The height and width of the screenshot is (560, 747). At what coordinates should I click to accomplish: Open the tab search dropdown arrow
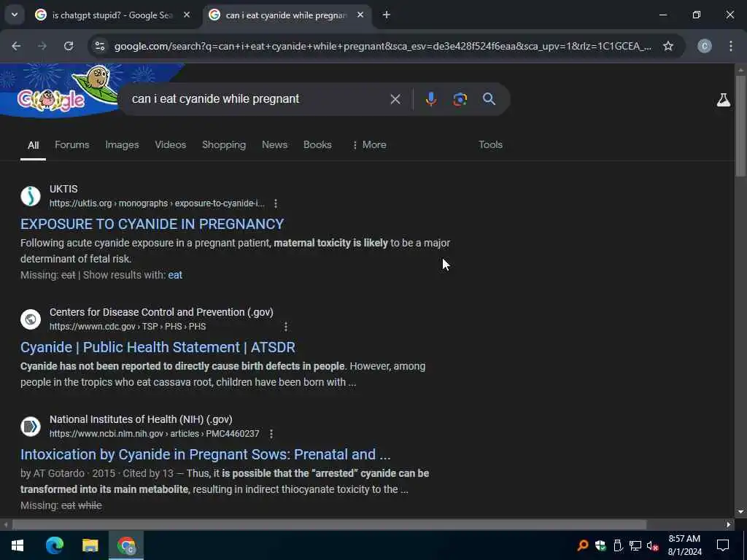tap(15, 15)
